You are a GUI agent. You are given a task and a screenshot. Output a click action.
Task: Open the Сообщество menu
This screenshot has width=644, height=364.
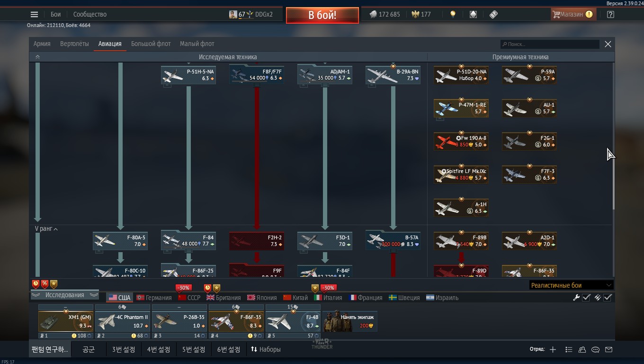90,14
